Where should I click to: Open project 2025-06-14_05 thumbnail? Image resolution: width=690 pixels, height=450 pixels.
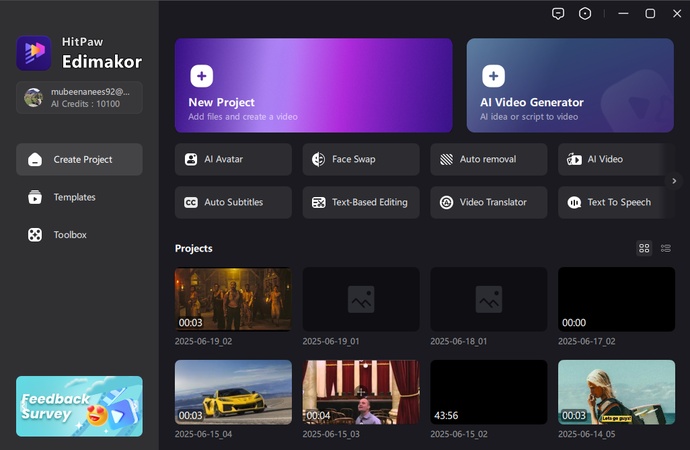click(616, 392)
